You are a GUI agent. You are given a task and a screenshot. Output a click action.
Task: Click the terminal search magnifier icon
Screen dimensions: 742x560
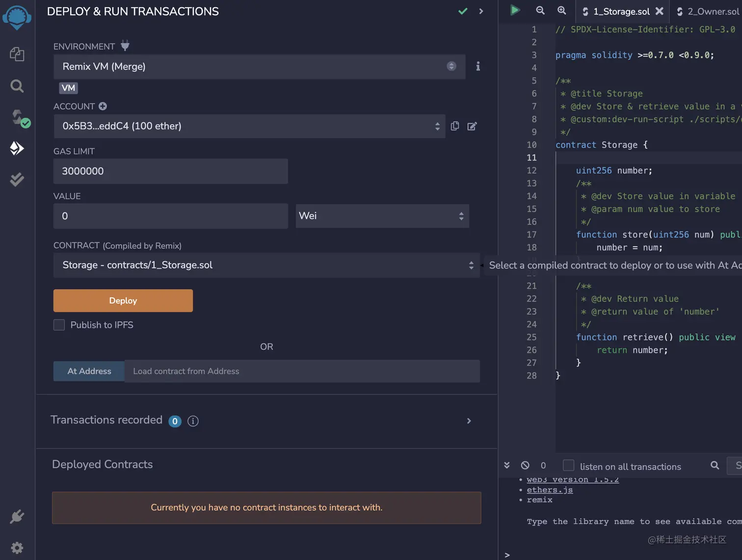[715, 465]
